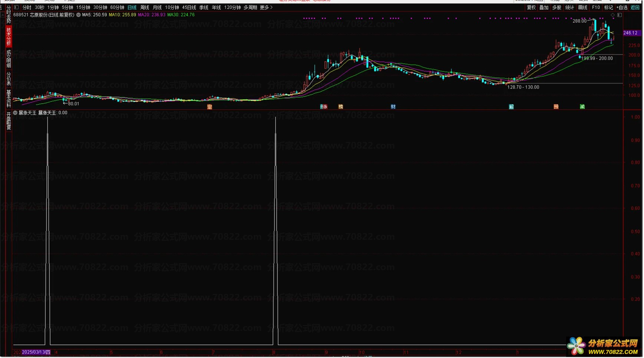This screenshot has height=358, width=644.
Task: Select the 1分钟 period
Action: [53, 7]
